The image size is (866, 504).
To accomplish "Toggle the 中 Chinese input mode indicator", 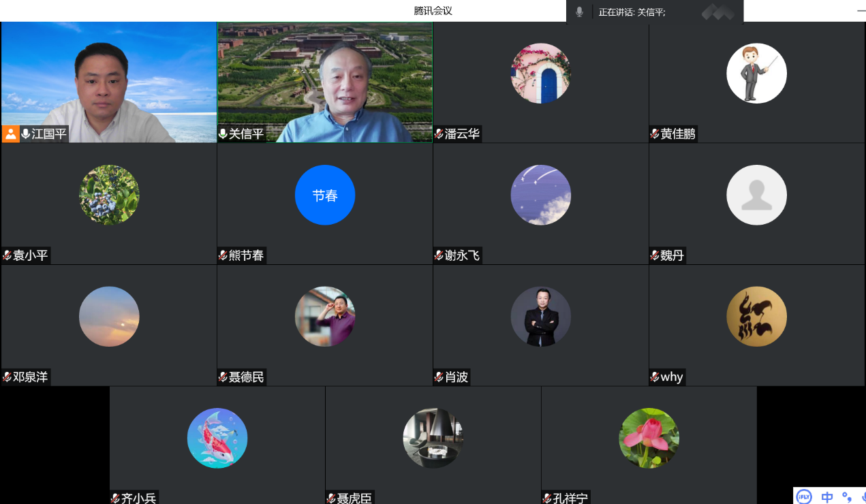I will click(x=827, y=497).
